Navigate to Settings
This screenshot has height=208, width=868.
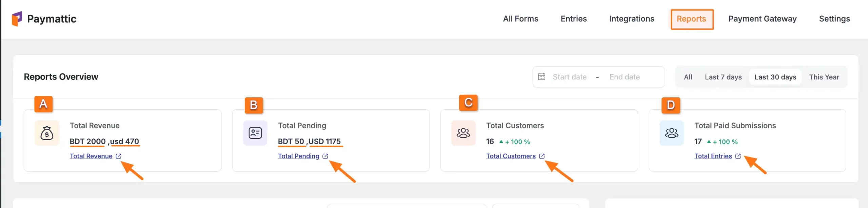coord(835,19)
